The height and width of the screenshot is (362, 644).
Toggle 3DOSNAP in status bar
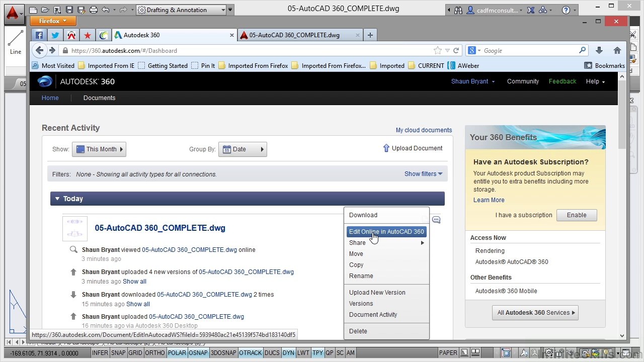click(223, 353)
